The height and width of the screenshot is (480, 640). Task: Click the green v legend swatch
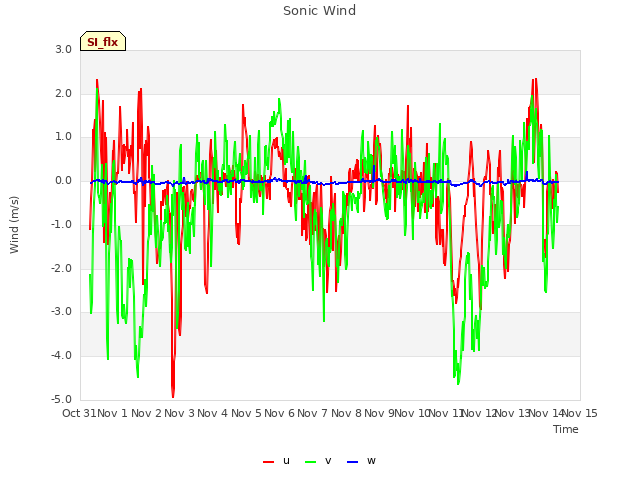(311, 462)
